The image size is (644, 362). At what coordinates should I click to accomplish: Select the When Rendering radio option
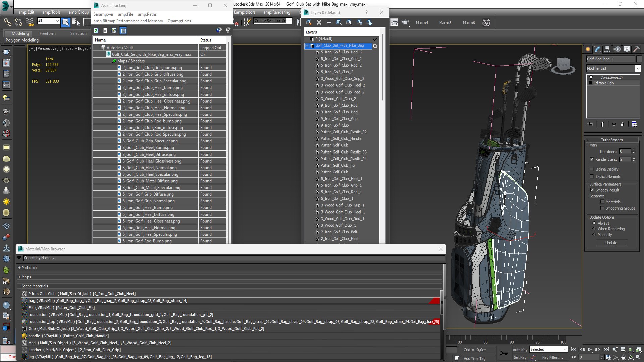594,229
